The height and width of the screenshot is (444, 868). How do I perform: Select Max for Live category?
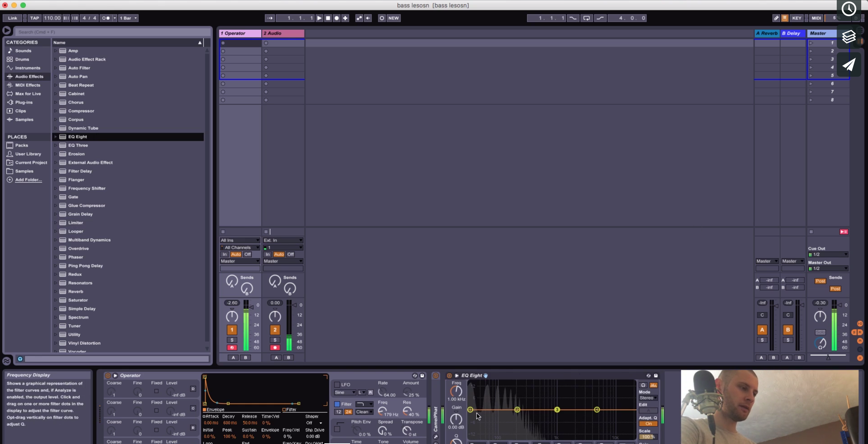tap(28, 94)
